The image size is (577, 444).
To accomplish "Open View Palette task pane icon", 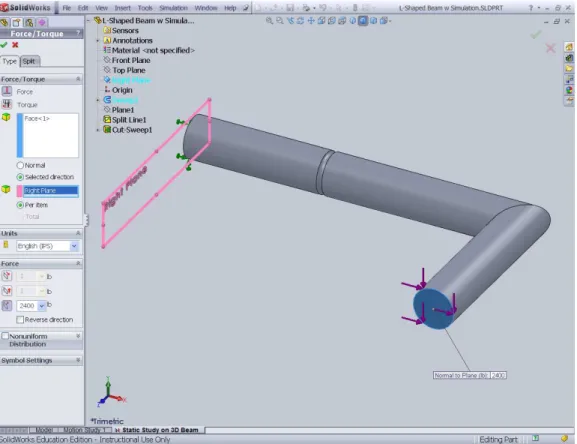I will click(569, 79).
